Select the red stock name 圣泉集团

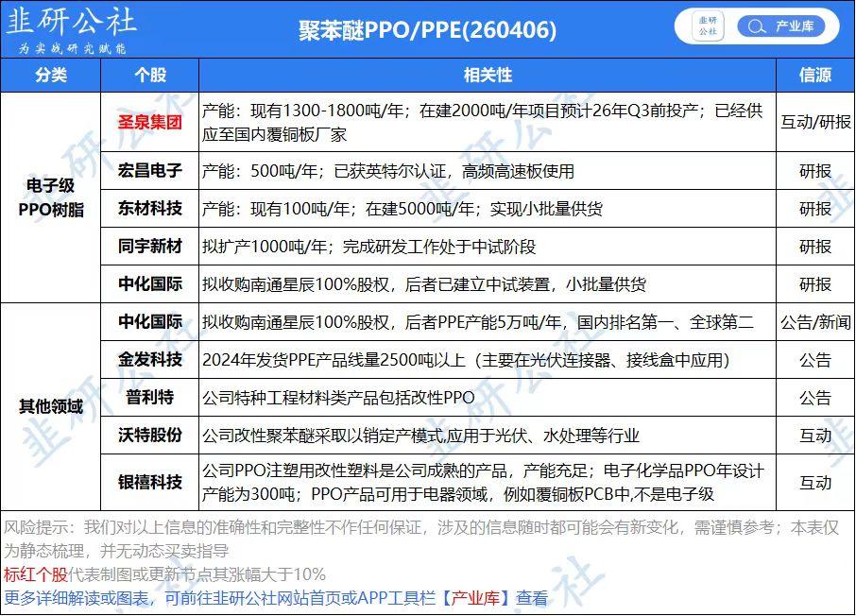(150, 122)
